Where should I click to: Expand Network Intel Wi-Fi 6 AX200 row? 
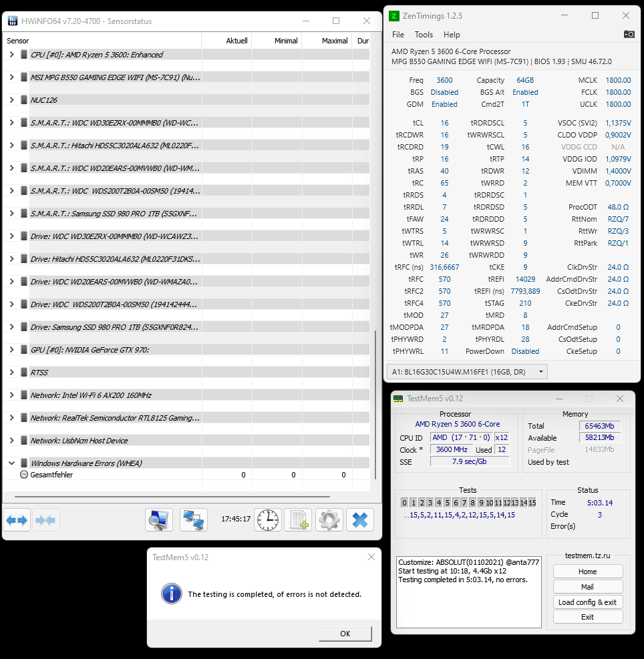tap(12, 395)
